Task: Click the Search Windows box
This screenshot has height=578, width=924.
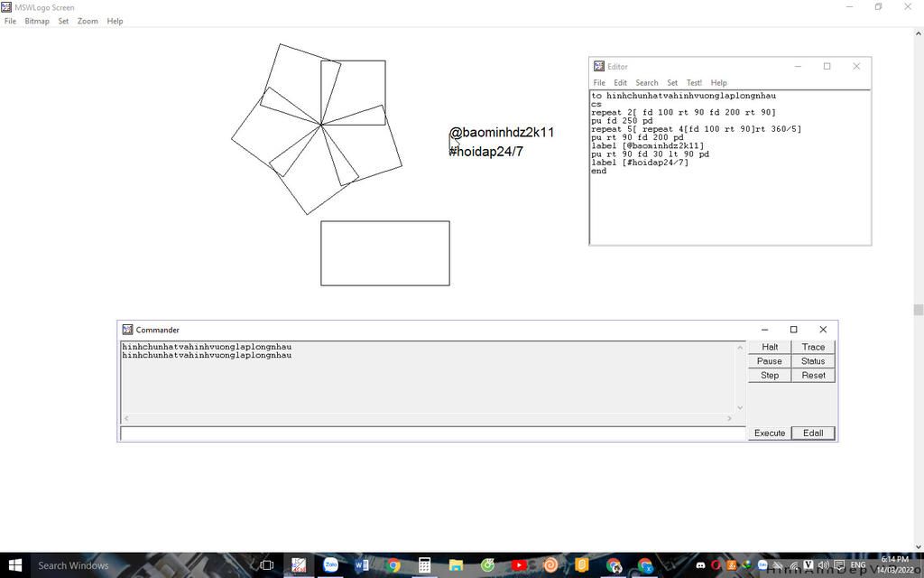Action: pos(142,565)
